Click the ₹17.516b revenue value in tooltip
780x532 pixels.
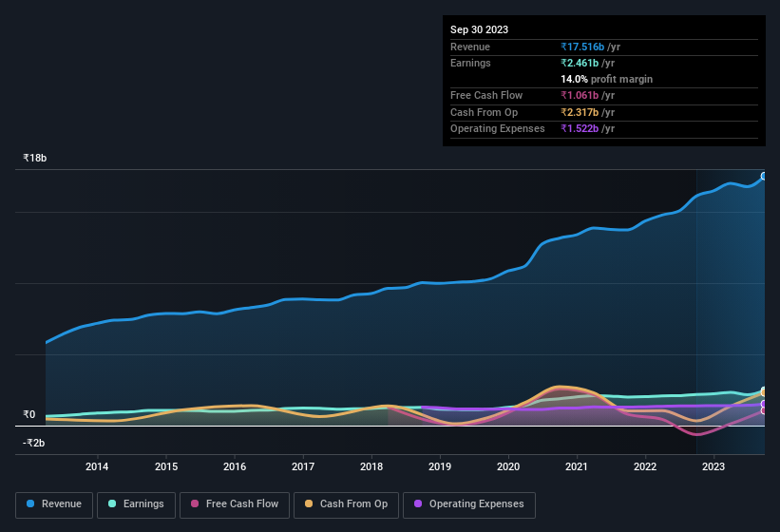tap(582, 47)
